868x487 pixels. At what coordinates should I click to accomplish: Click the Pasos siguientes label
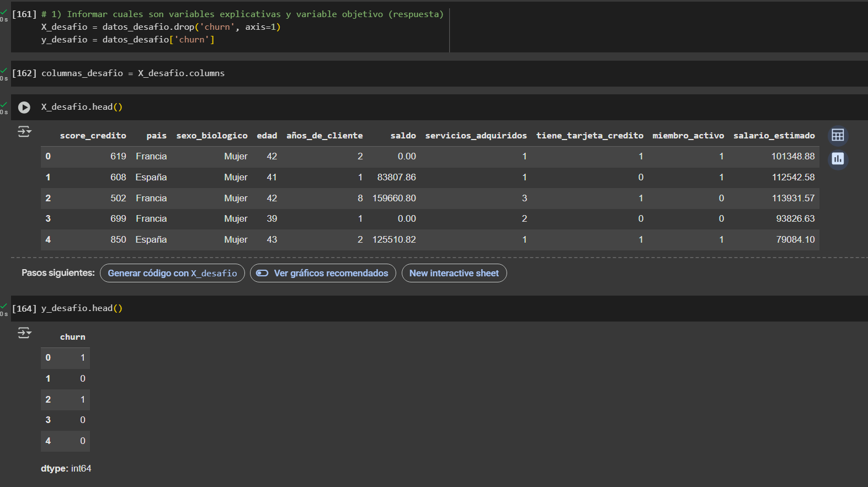coord(58,273)
